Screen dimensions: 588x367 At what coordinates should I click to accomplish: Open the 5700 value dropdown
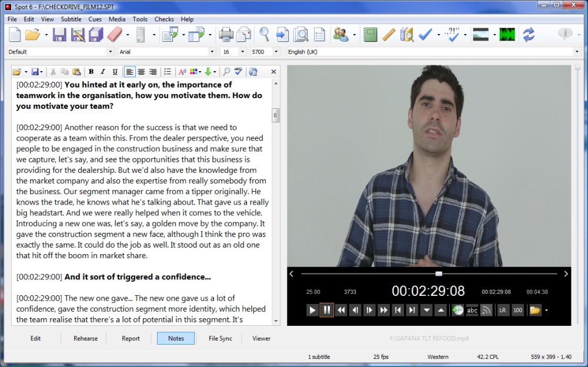tap(276, 52)
